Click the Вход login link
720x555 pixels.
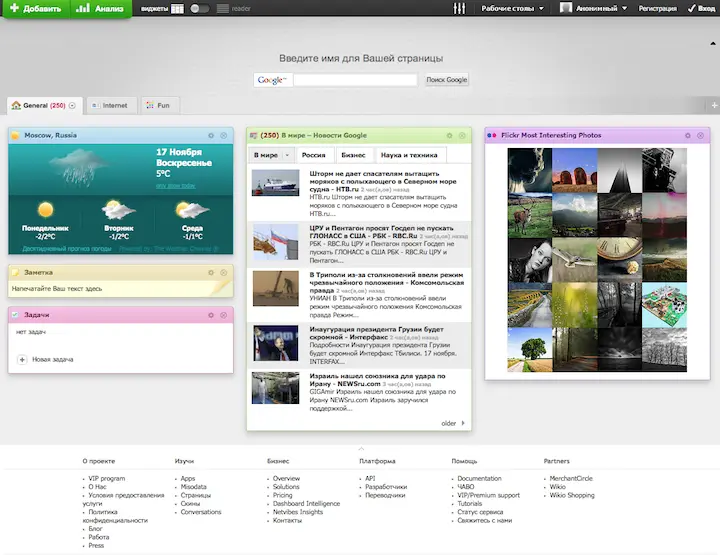point(701,8)
